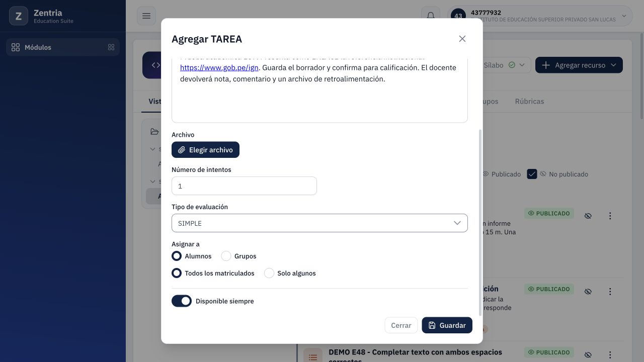Toggle the sidebar with the hamburger menu
Screen dimensions: 644x362
pyautogui.click(x=146, y=16)
